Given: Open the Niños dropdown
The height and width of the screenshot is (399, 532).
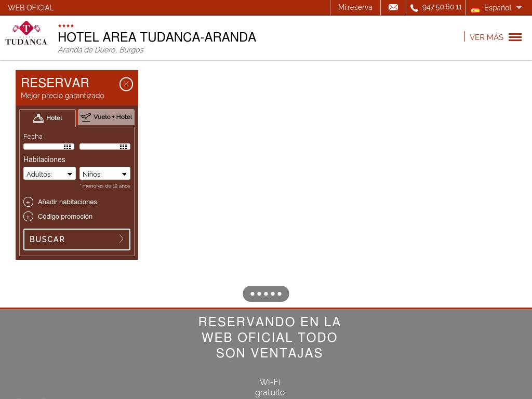Looking at the screenshot, I should point(105,174).
